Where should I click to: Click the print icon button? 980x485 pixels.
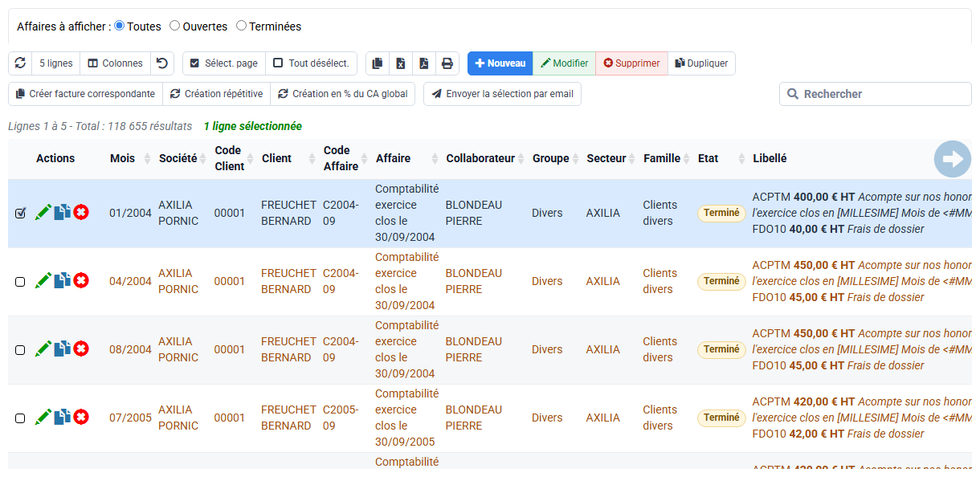pos(447,63)
